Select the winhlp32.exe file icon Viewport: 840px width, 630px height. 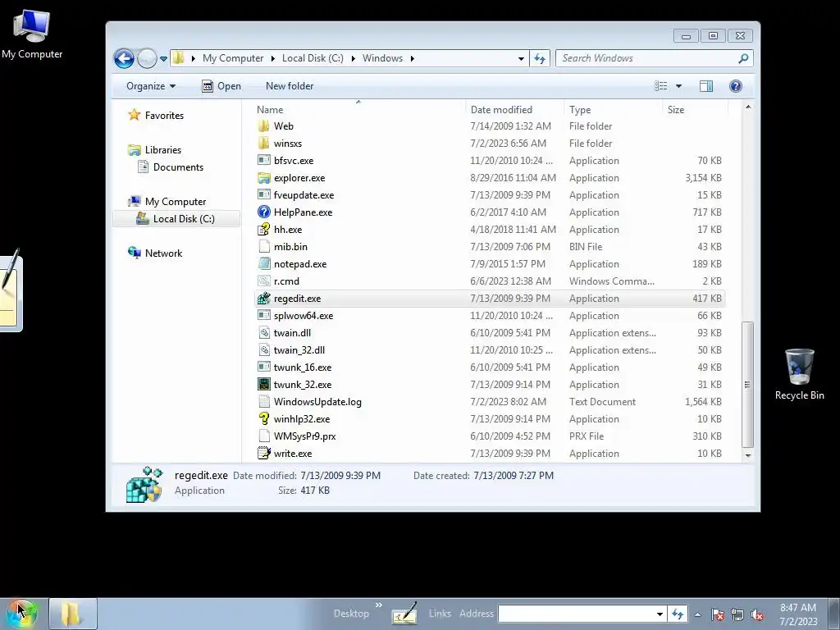click(263, 419)
